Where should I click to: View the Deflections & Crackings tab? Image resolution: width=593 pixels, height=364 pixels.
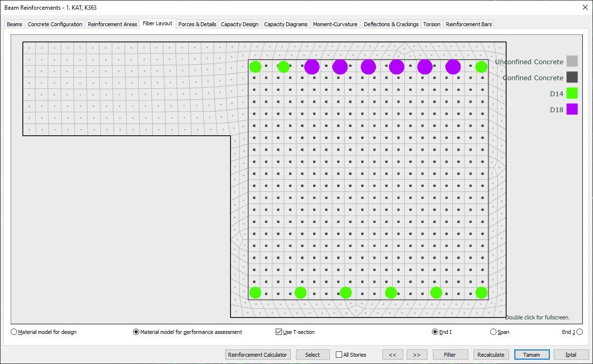[391, 24]
